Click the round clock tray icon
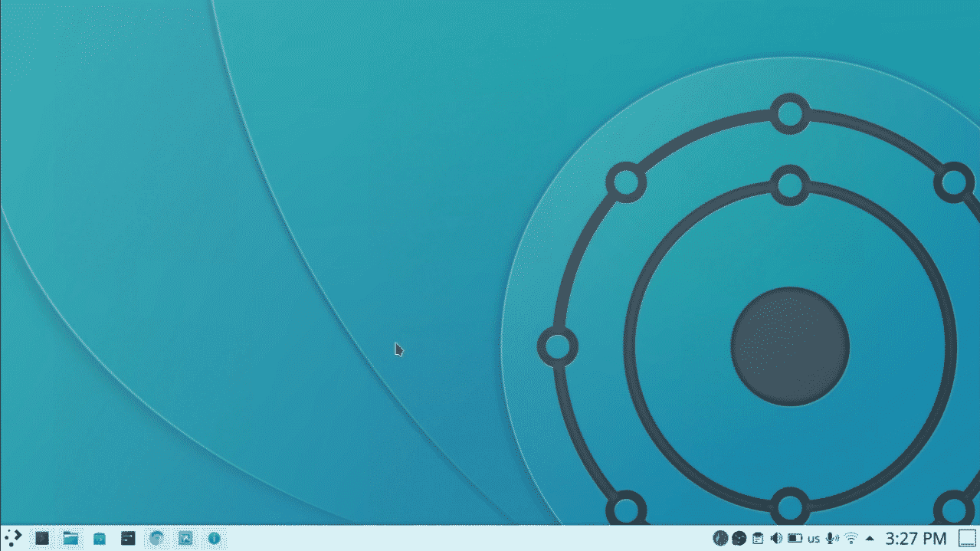The width and height of the screenshot is (980, 551). tap(720, 539)
